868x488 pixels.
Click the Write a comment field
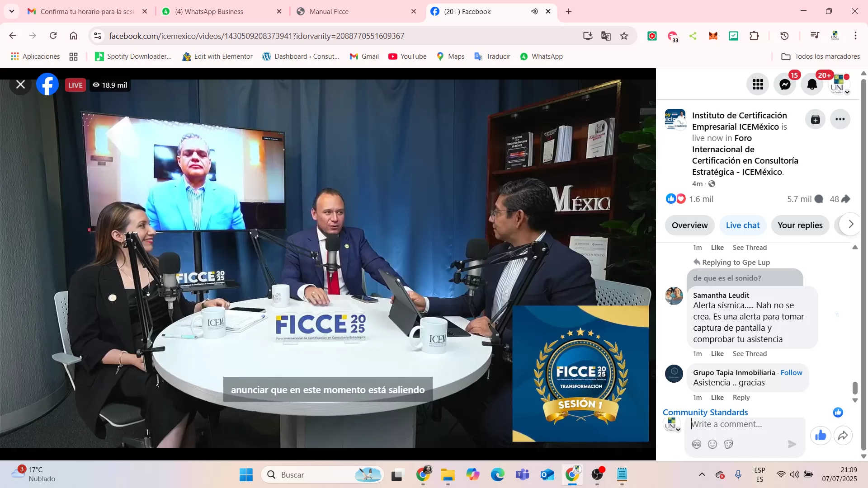click(x=741, y=424)
